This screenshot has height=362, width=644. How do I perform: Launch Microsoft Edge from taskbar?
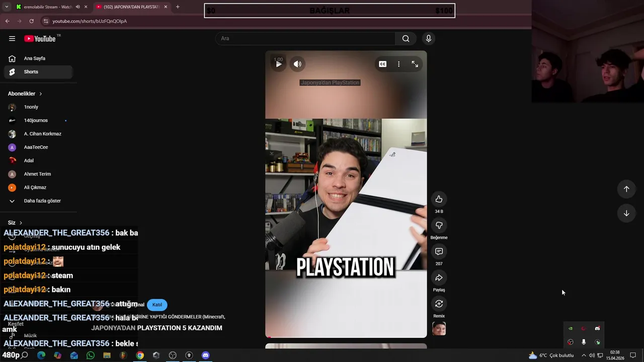[41, 355]
